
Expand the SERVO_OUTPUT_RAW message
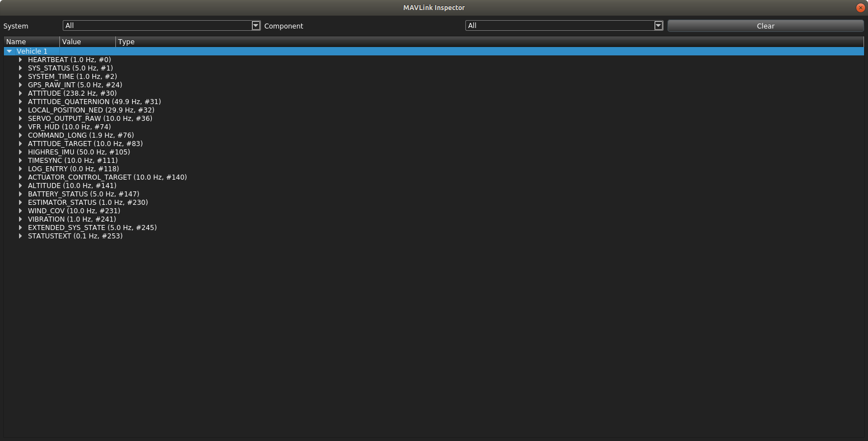[x=21, y=118]
